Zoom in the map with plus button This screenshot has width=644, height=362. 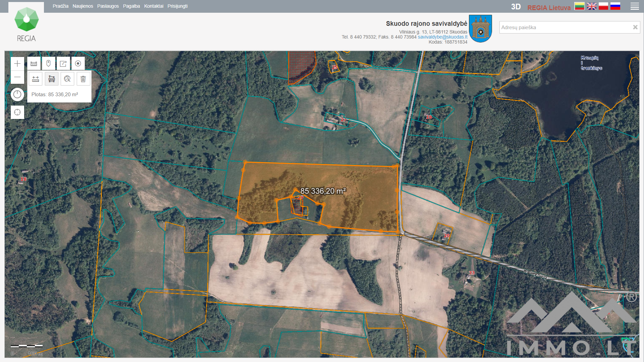click(17, 64)
